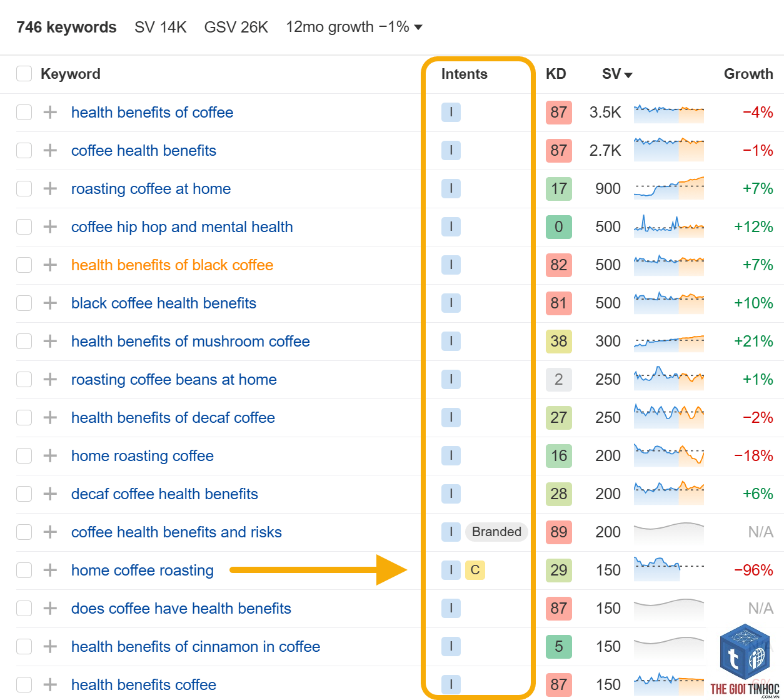Tick checkbox for 'black coffee health benefits'
The width and height of the screenshot is (784, 700).
24,303
